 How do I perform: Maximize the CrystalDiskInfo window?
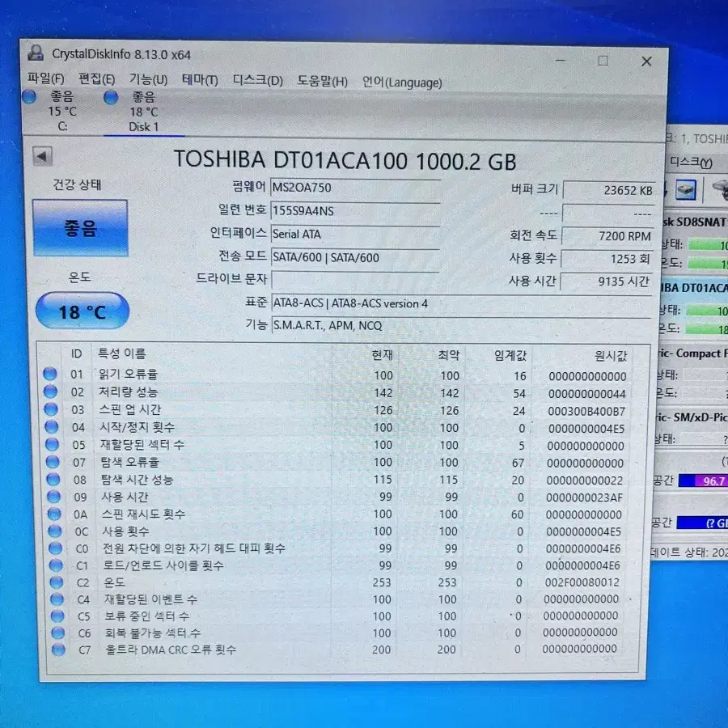[x=603, y=61]
